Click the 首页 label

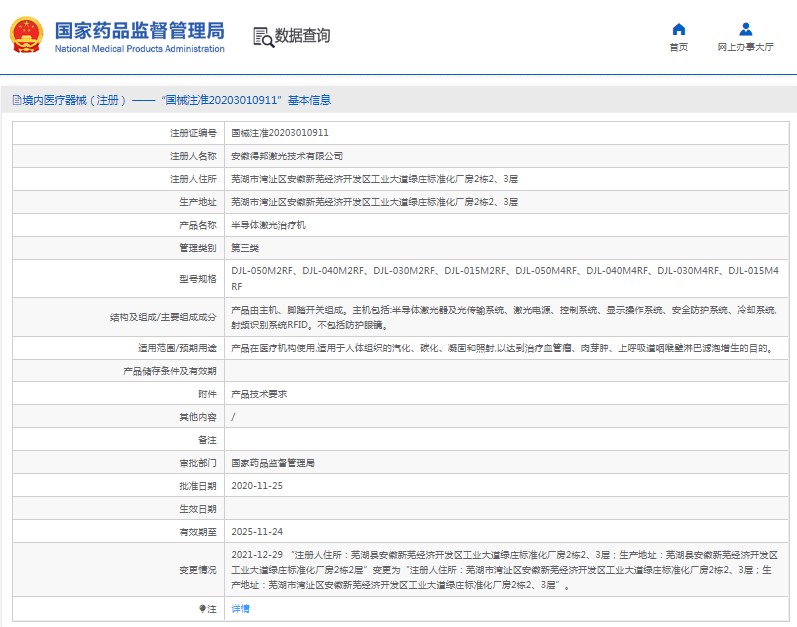(679, 47)
